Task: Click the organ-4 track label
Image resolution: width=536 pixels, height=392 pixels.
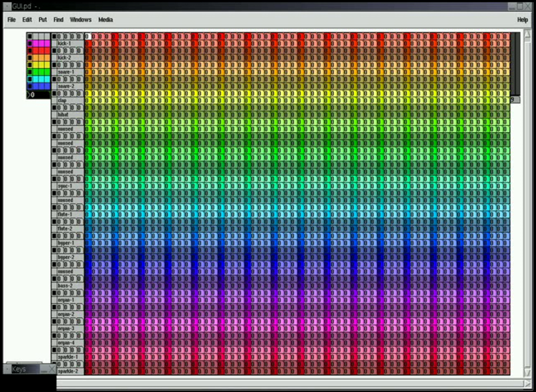Action: 66,343
